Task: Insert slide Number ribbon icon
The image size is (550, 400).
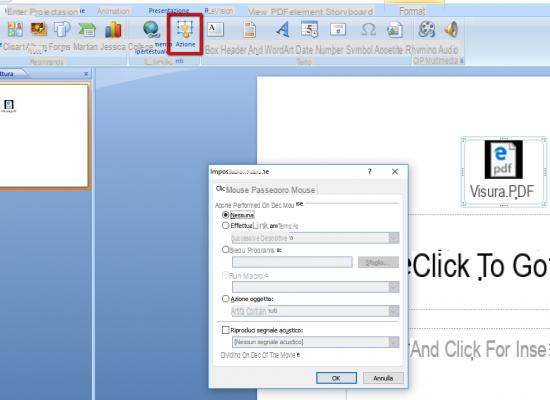Action: [338, 29]
